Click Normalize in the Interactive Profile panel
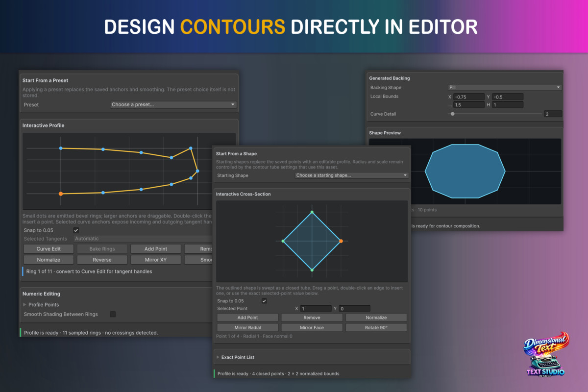588x392 pixels. pos(49,260)
